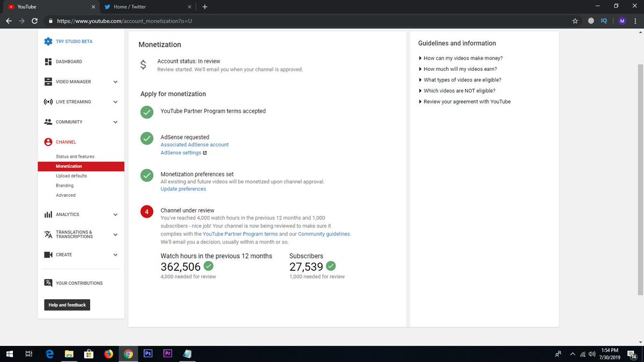The width and height of the screenshot is (644, 362).
Task: Open the AdSense settings link
Action: [x=181, y=153]
